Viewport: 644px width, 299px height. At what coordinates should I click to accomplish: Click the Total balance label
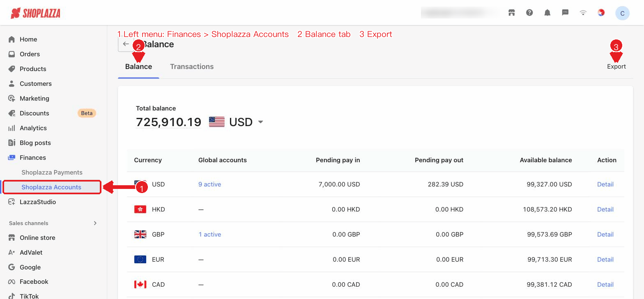(x=156, y=108)
